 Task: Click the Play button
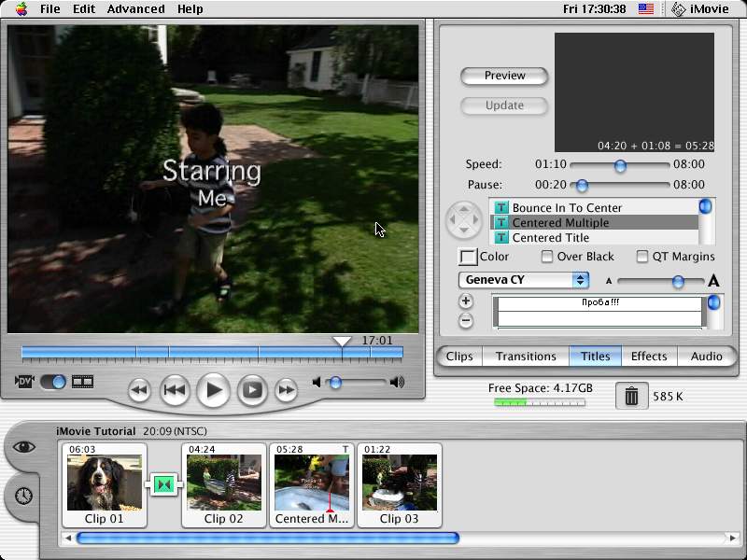[x=214, y=390]
